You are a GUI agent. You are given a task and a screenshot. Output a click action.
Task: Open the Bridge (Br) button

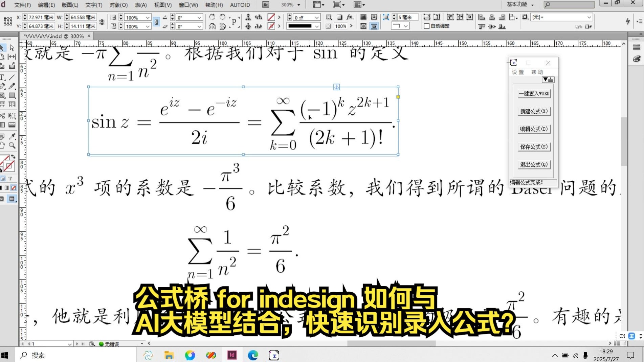[x=266, y=5]
